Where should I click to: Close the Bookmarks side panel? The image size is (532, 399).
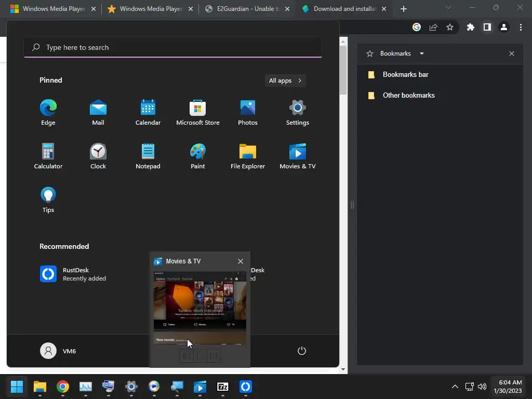point(512,54)
